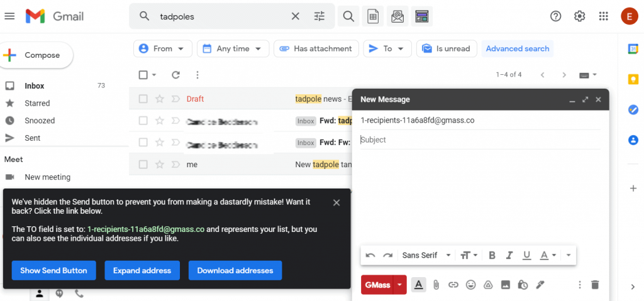Image resolution: width=644 pixels, height=301 pixels.
Task: Insert emoji in the new message
Action: tap(470, 285)
